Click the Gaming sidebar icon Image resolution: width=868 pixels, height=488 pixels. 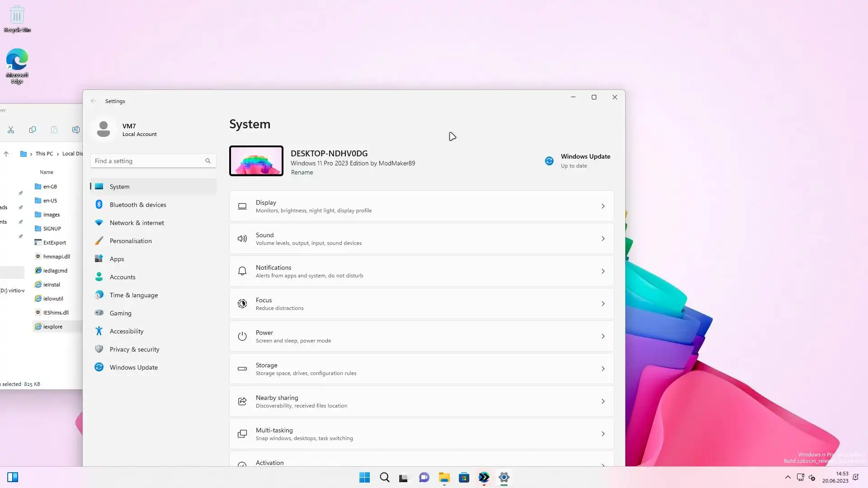99,313
